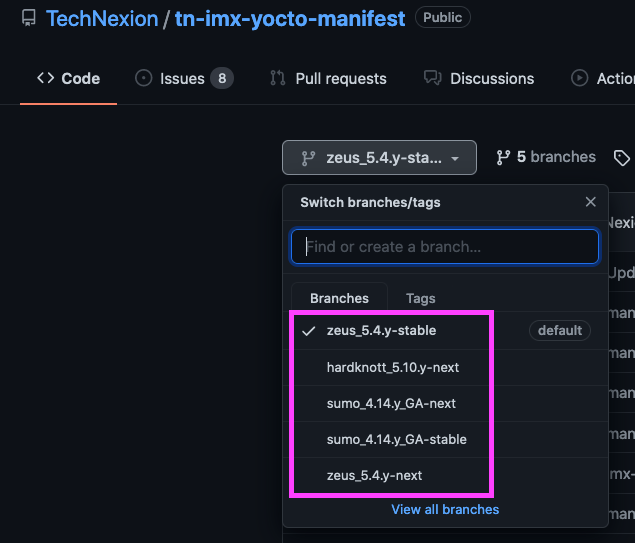The image size is (635, 543).
Task: Click the tags icon next to branches
Action: 622,158
